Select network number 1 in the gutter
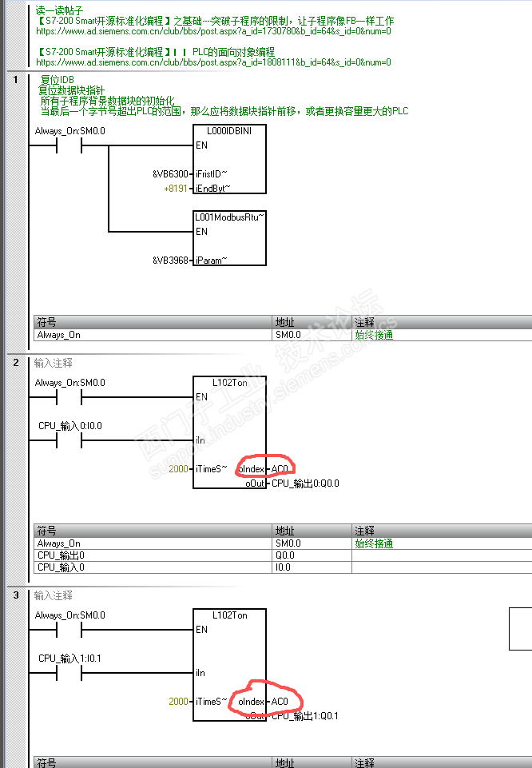 (16, 80)
